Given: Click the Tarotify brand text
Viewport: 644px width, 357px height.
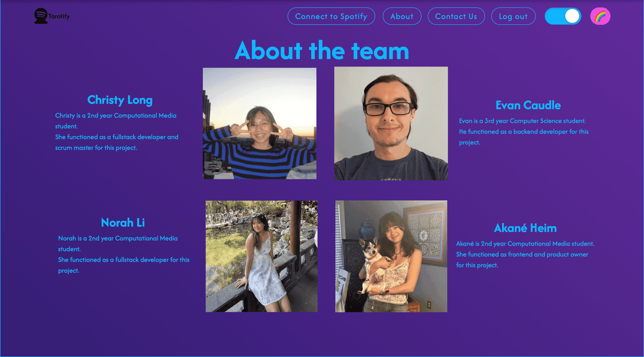Looking at the screenshot, I should tap(59, 16).
